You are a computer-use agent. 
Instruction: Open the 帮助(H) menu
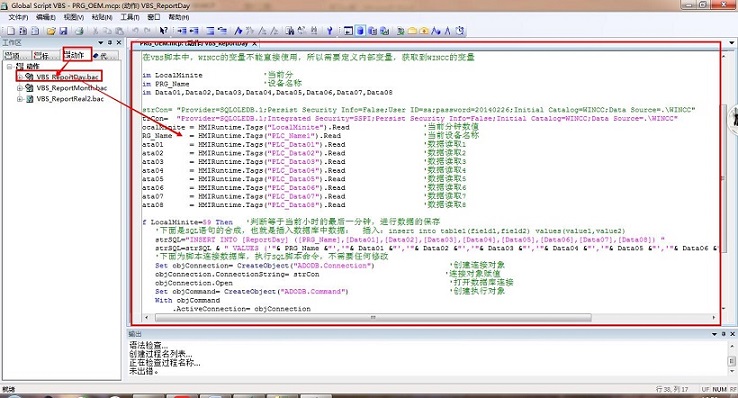click(178, 17)
